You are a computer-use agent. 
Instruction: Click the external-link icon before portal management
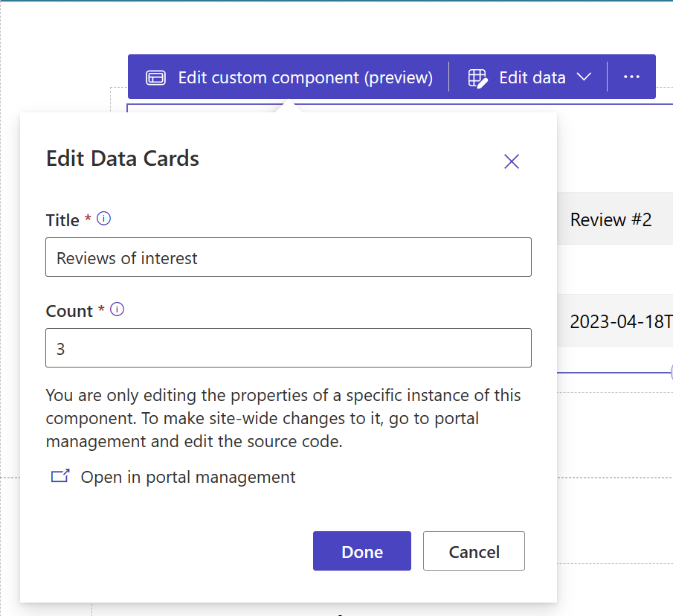(x=59, y=475)
